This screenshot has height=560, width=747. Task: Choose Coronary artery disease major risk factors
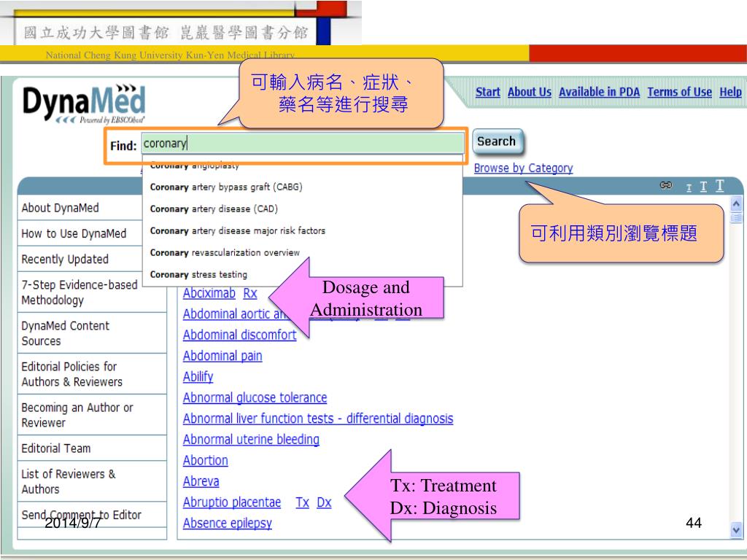tap(303, 231)
